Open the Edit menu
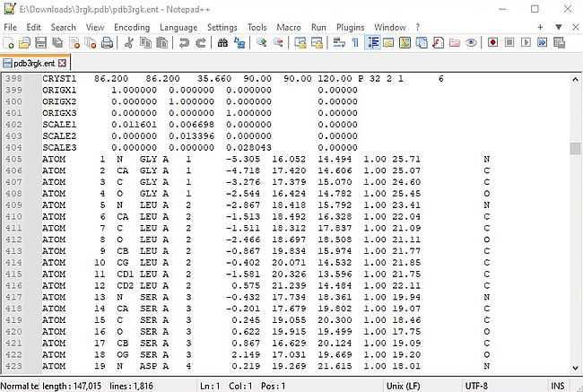The width and height of the screenshot is (583, 392). point(33,28)
